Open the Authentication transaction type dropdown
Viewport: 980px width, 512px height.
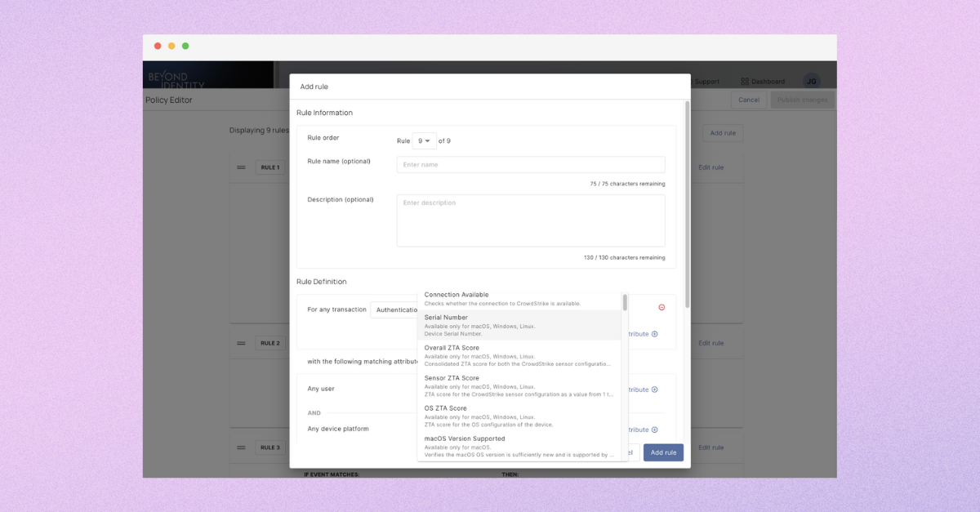[x=395, y=309]
